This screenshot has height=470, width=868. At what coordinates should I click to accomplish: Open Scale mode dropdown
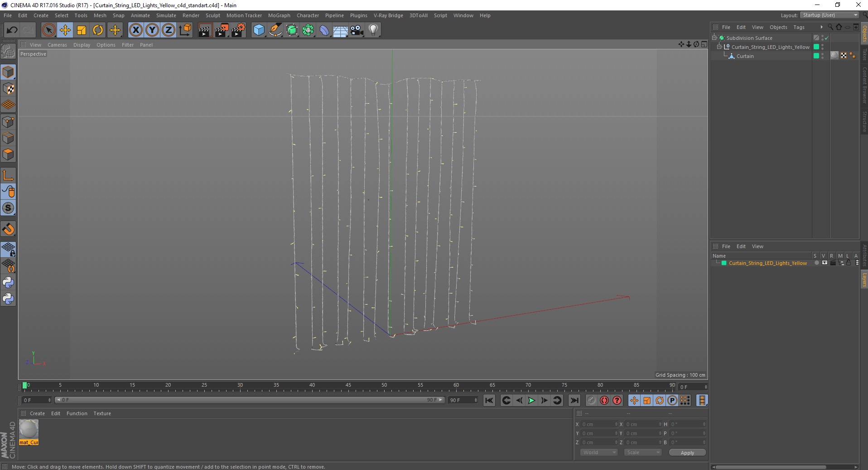tap(643, 452)
